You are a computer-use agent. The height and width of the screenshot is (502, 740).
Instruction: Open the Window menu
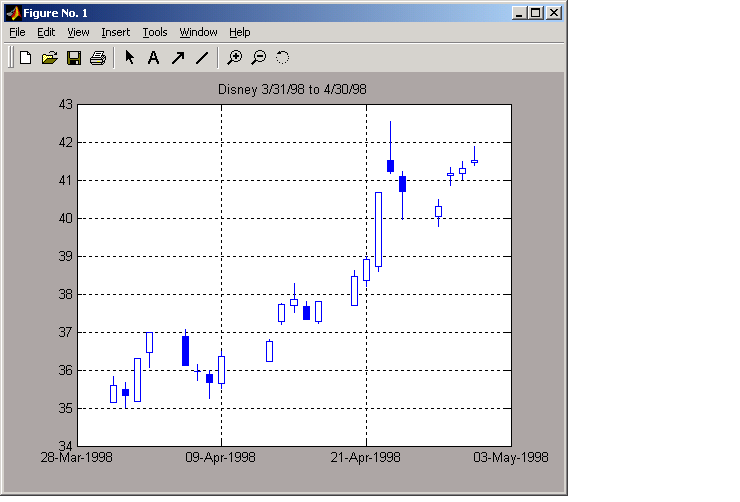point(198,32)
